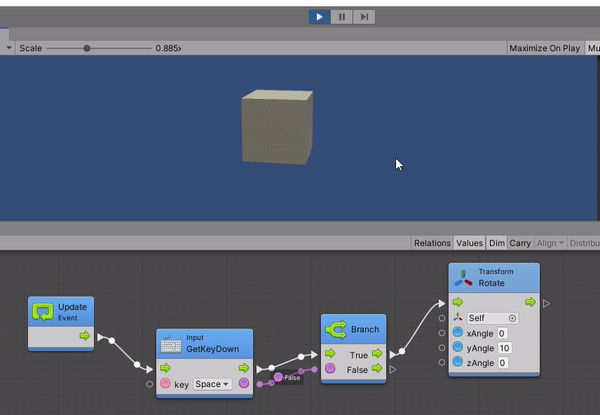Open the Align dropdown menu
Viewport: 600px width, 415px height.
(551, 243)
